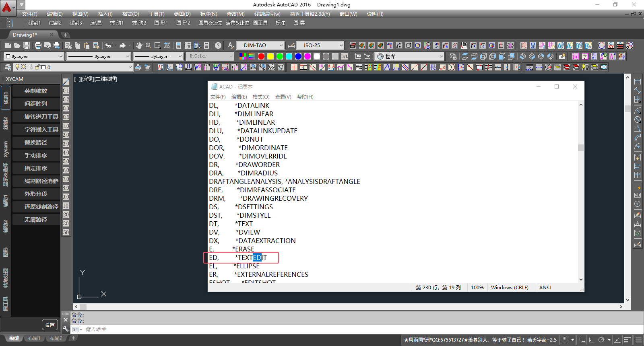Screen dimensions: 644x346
Task: Select the Zoom magnifier tool
Action: [149, 45]
